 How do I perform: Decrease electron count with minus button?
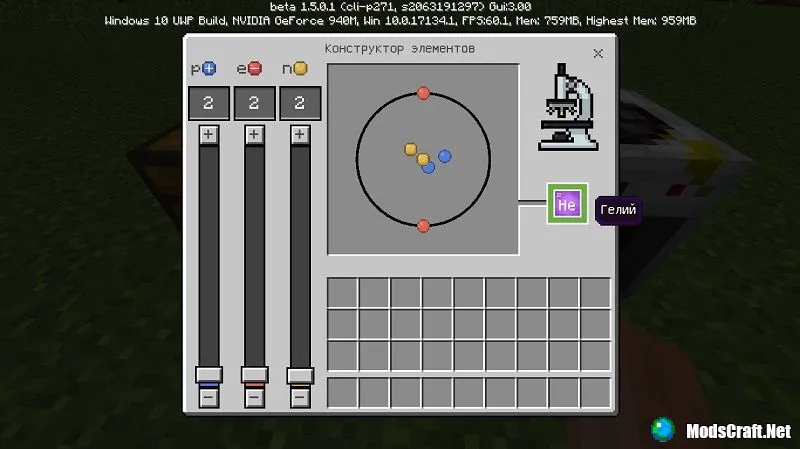click(x=254, y=397)
